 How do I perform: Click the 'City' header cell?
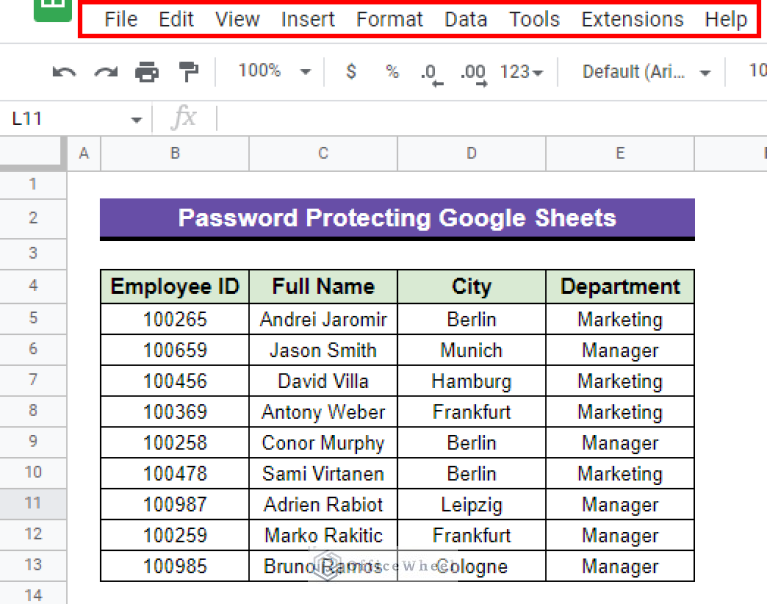point(471,286)
